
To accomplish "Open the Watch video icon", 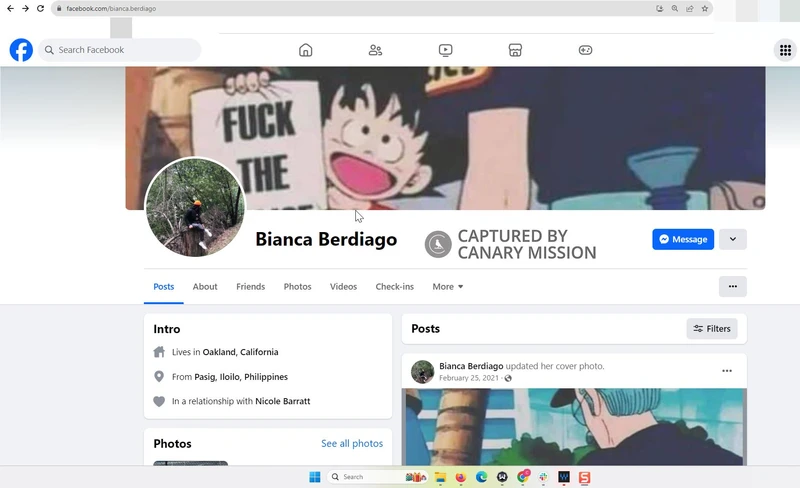I will tap(445, 50).
